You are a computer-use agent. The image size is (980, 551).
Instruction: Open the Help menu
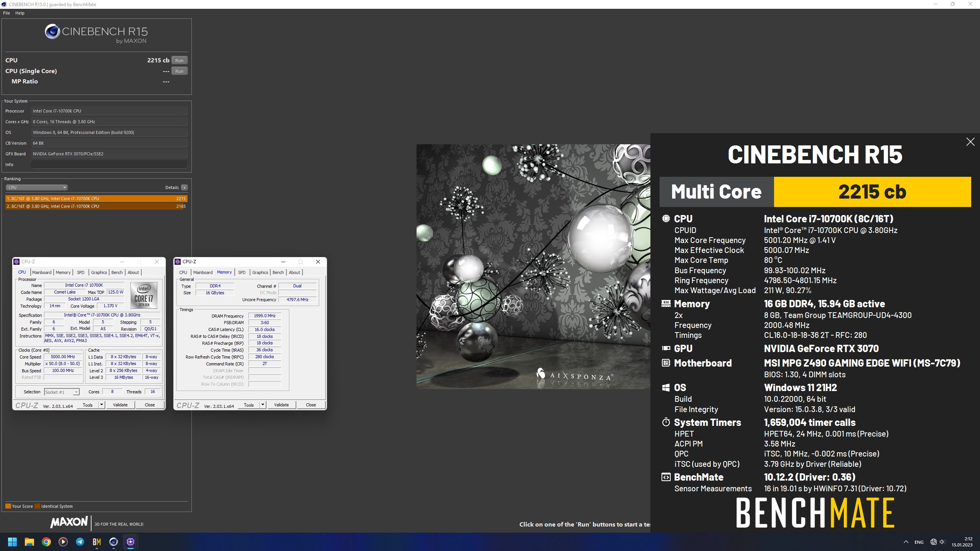tap(20, 13)
